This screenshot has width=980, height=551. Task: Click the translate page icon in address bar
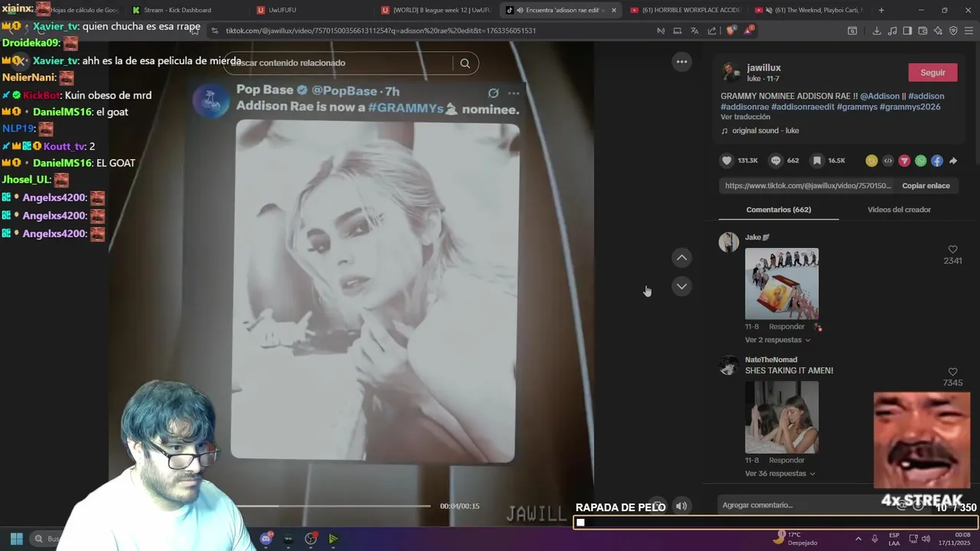click(x=694, y=31)
